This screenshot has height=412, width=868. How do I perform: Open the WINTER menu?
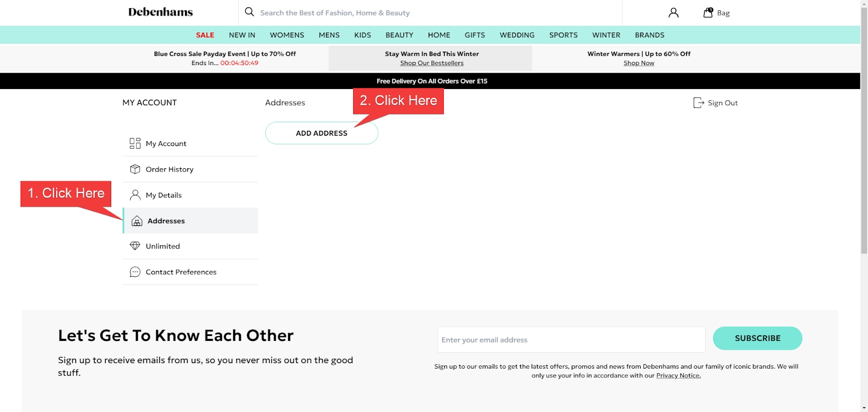[x=606, y=35]
